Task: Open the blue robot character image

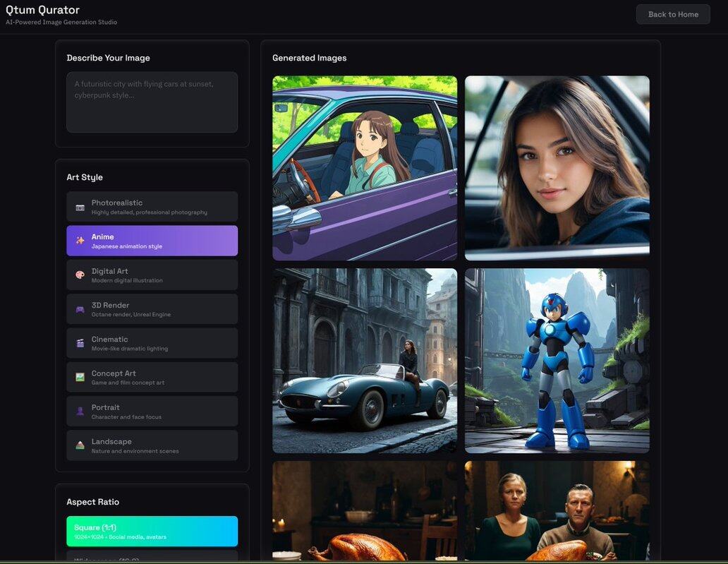Action: [557, 360]
